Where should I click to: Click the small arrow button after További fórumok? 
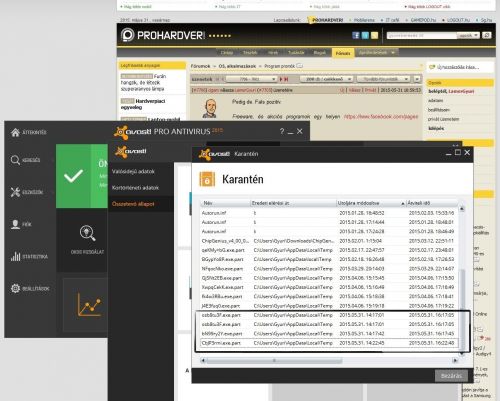coord(417,79)
